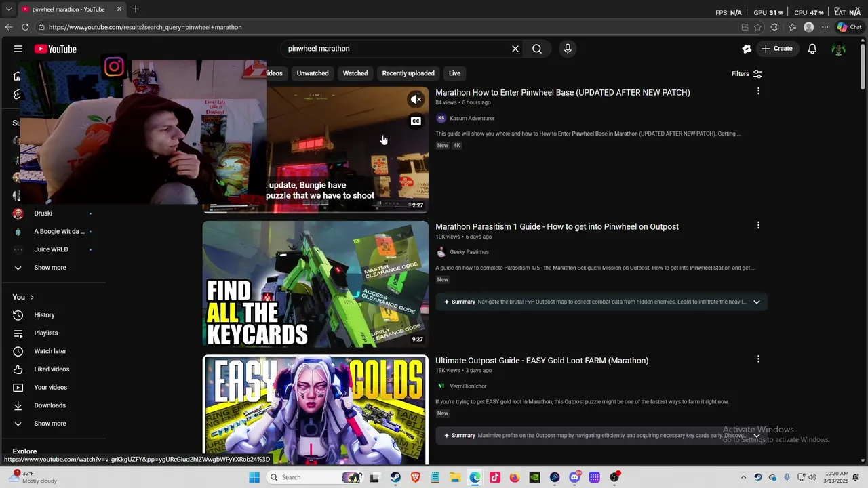This screenshot has height=488, width=868.
Task: Expand the Ultimate Outpost video Summary
Action: (757, 435)
